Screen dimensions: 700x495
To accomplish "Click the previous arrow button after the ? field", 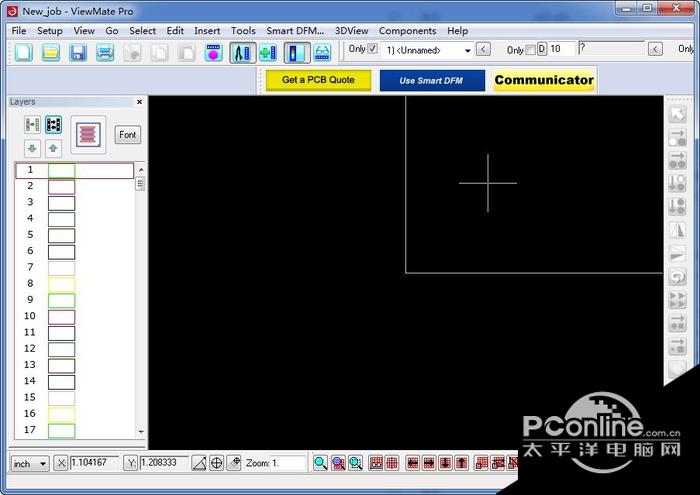I will pyautogui.click(x=655, y=49).
